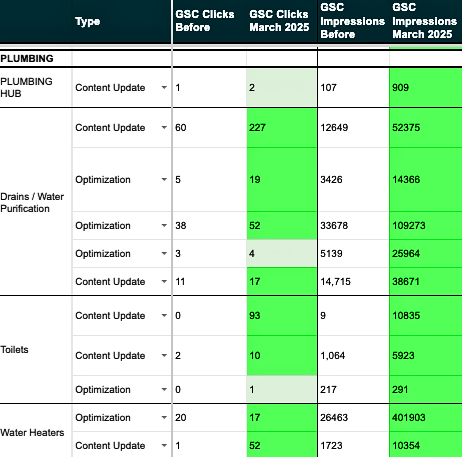462x457 pixels.
Task: Open Type dropdown arrow in row with 33678 impressions
Action: [x=164, y=226]
